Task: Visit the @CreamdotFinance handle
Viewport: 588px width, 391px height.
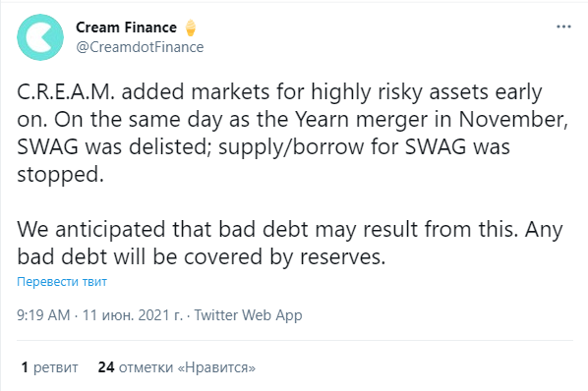Action: pyautogui.click(x=140, y=47)
